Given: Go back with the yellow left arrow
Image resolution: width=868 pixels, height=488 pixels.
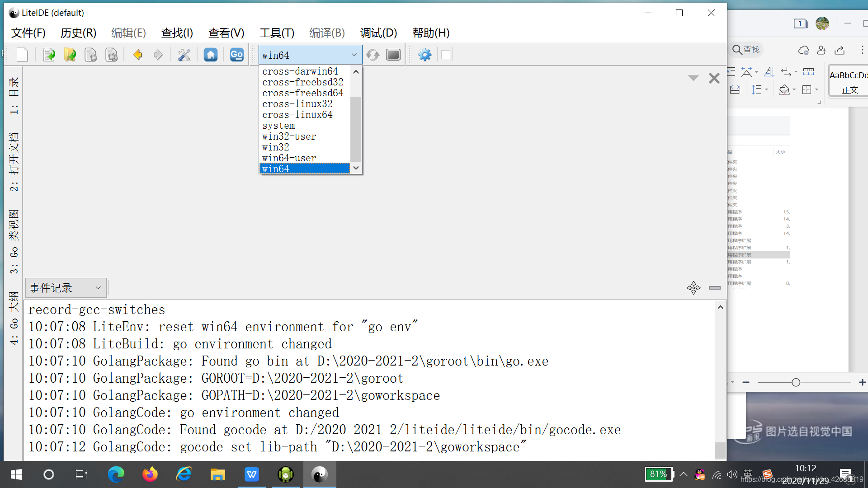Looking at the screenshot, I should (x=137, y=55).
